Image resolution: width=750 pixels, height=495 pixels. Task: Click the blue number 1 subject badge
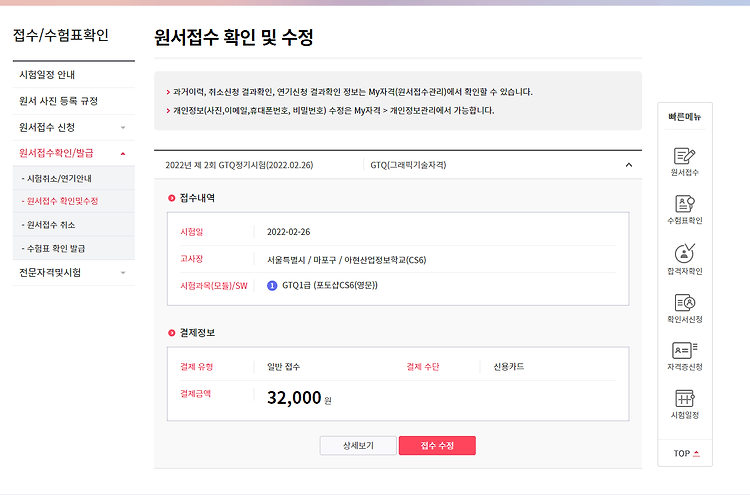click(272, 286)
